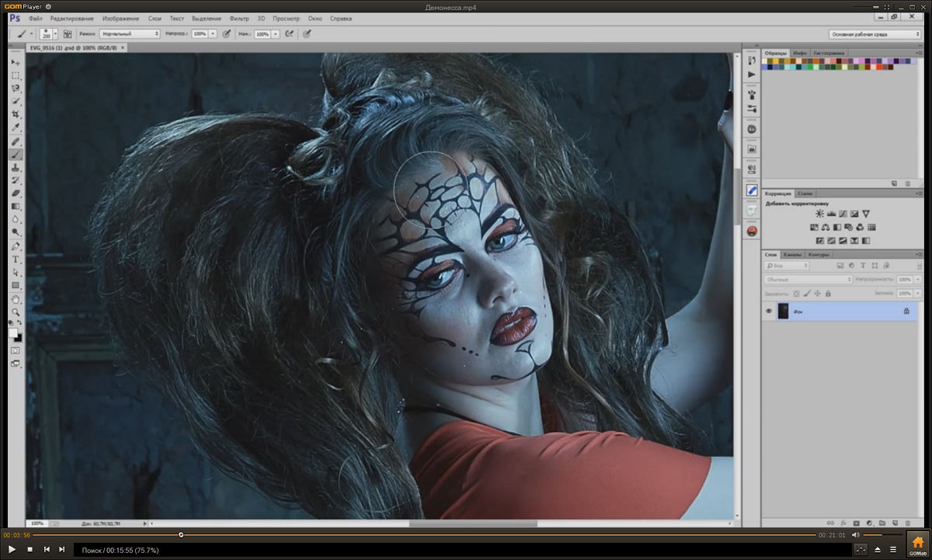The height and width of the screenshot is (560, 932).
Task: Click the Stop button in player controls
Action: [x=30, y=550]
